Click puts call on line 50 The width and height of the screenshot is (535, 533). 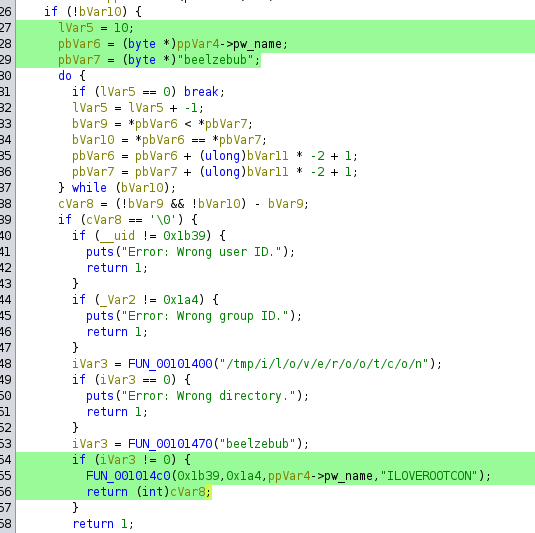coord(100,396)
